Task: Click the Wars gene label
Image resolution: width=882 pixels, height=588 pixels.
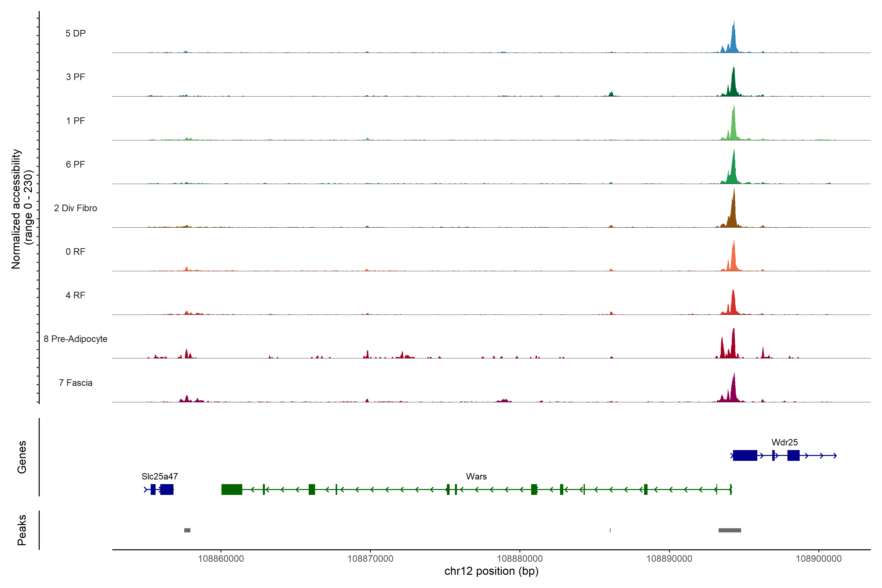Action: coord(476,476)
